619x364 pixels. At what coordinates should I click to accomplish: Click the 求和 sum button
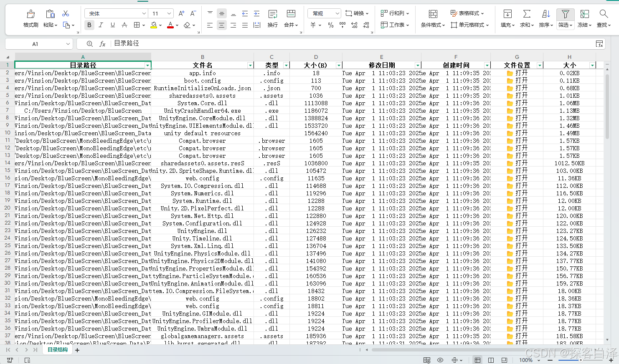pos(527,19)
